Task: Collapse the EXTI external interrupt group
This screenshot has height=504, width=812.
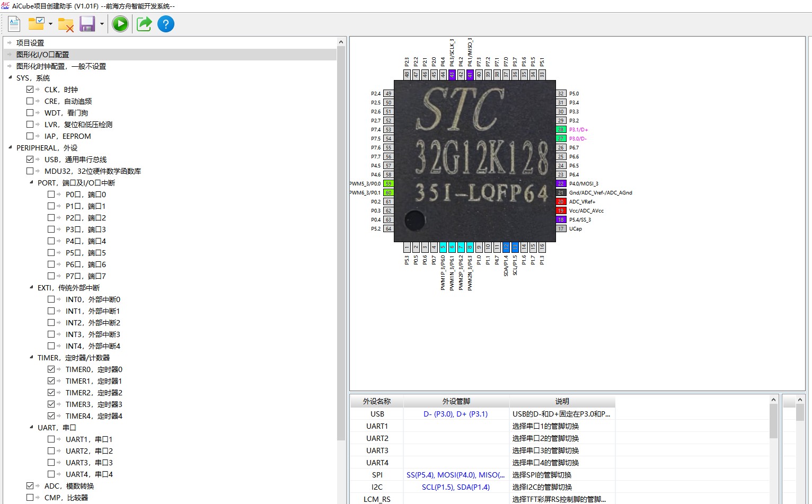Action: [31, 288]
